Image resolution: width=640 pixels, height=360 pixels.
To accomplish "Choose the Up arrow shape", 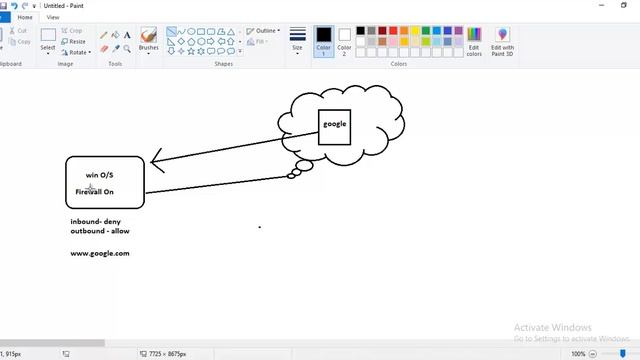I will (x=231, y=42).
